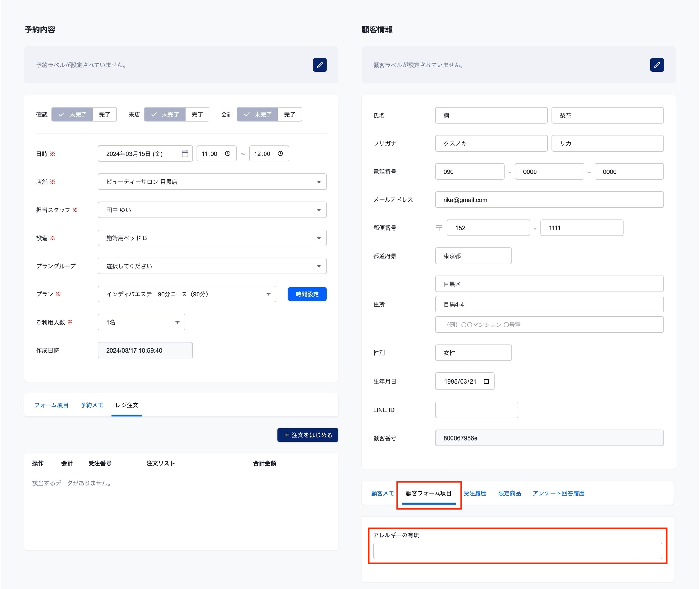The width and height of the screenshot is (700, 589).
Task: Click the 生年月日 date field
Action: 465,381
